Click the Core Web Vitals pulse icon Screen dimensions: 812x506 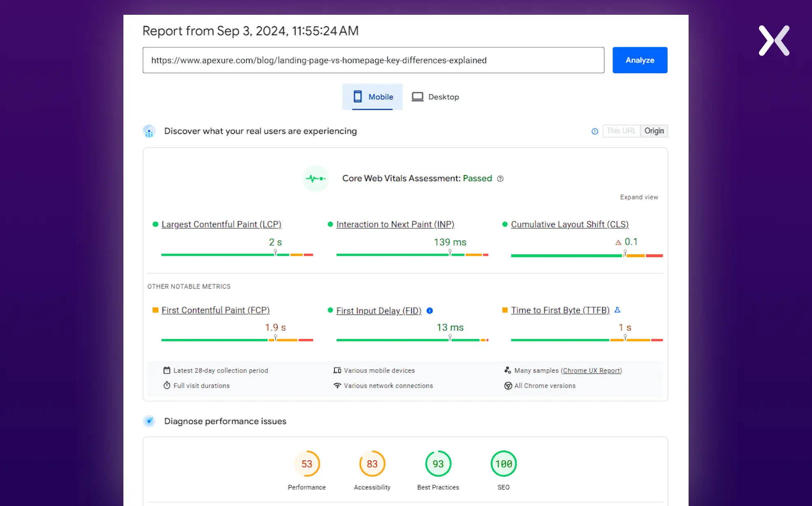point(316,179)
